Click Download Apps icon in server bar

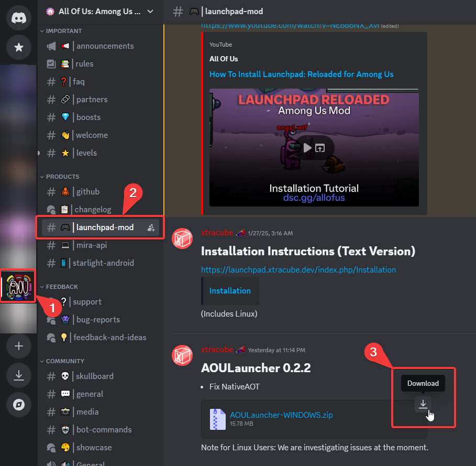(x=19, y=375)
